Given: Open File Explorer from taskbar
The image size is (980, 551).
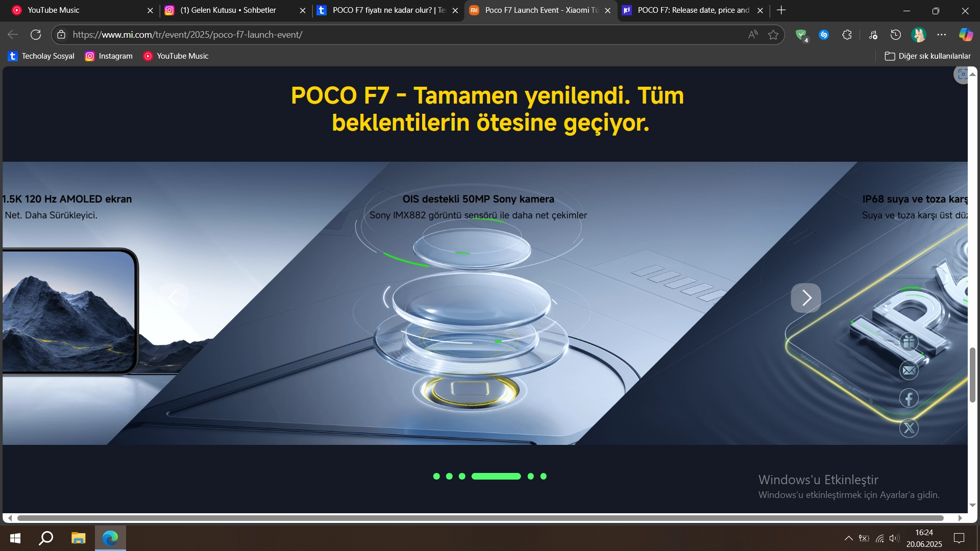Looking at the screenshot, I should 78,538.
